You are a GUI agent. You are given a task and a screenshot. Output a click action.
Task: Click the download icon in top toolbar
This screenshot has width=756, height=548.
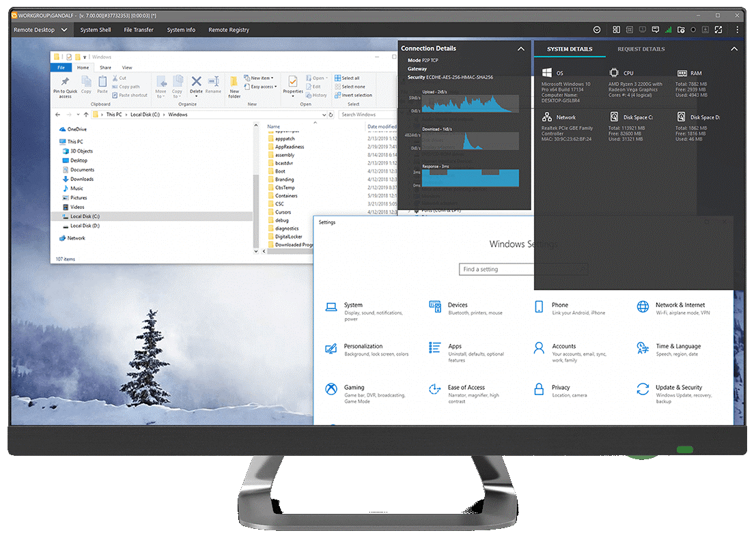tap(705, 30)
